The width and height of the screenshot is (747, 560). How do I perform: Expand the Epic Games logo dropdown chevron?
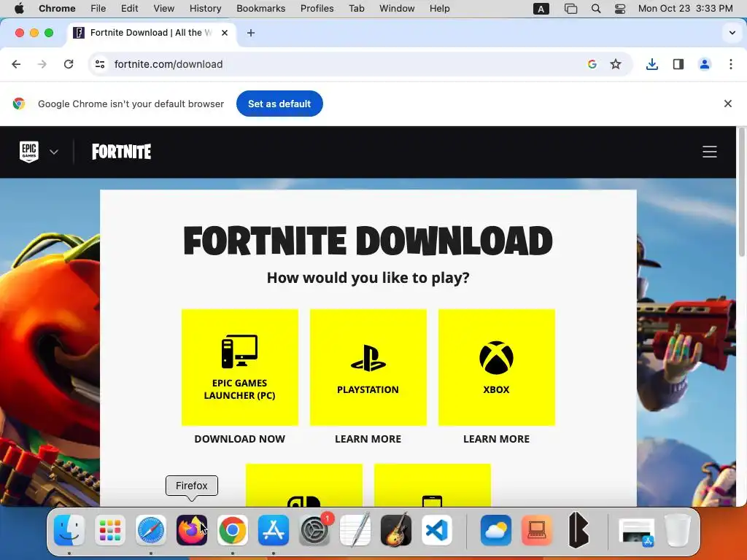[x=54, y=152]
